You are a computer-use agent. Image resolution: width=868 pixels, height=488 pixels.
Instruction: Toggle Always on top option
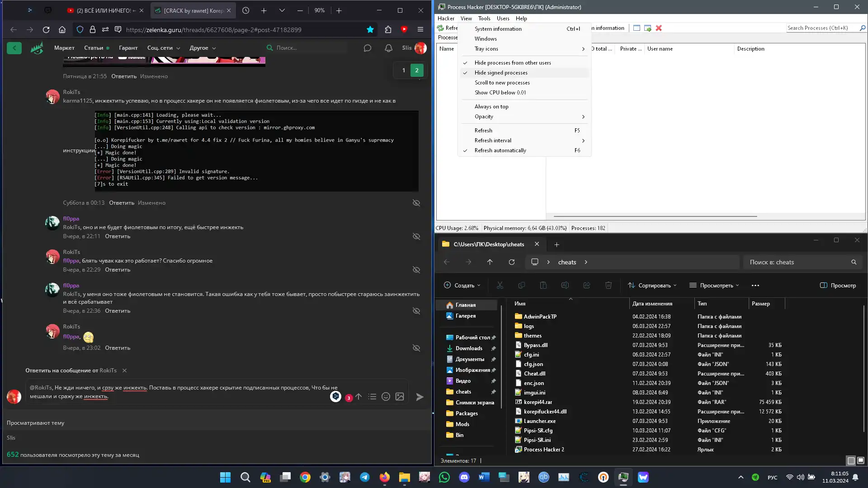pos(524,107)
